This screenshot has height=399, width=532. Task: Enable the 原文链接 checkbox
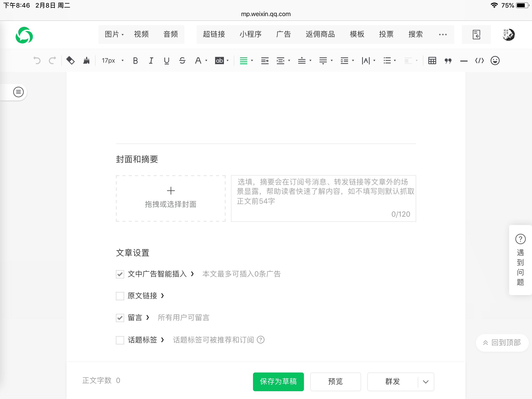click(120, 296)
